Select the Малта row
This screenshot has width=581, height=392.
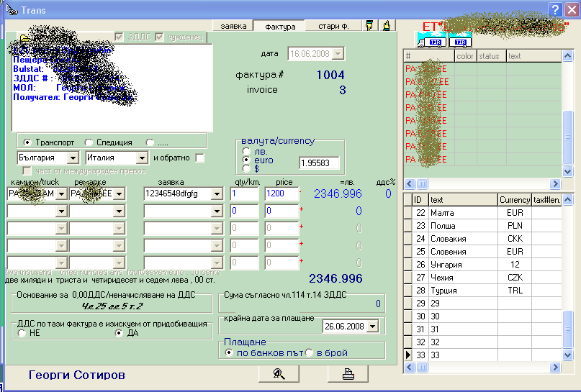click(x=483, y=213)
